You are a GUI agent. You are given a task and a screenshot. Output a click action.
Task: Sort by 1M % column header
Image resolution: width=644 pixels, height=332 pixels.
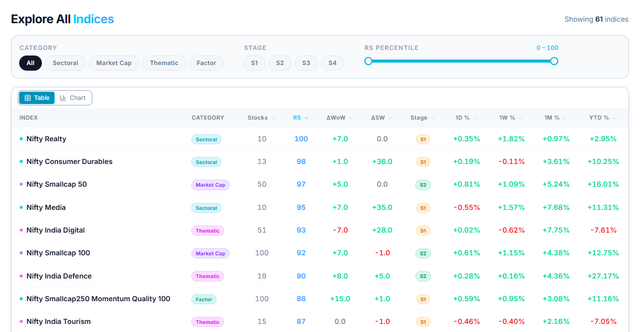tap(556, 118)
